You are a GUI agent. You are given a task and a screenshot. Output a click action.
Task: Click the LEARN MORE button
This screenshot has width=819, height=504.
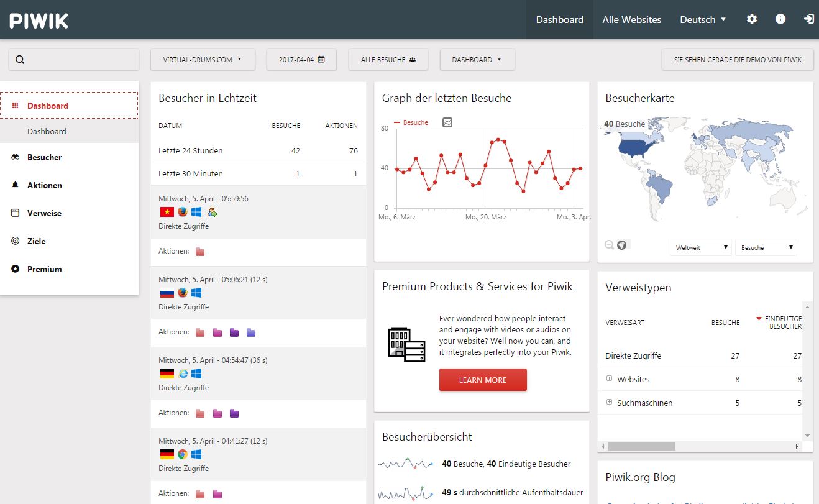click(483, 380)
